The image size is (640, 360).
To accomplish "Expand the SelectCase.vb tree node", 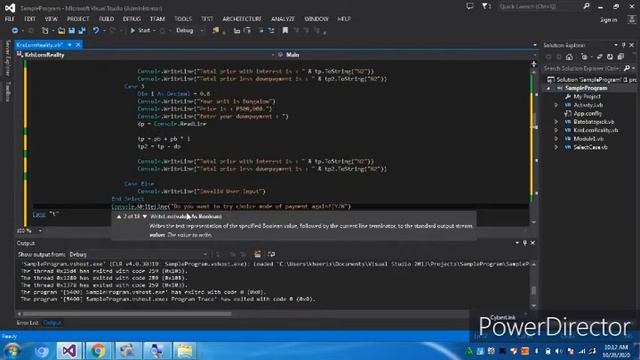I will (x=556, y=147).
